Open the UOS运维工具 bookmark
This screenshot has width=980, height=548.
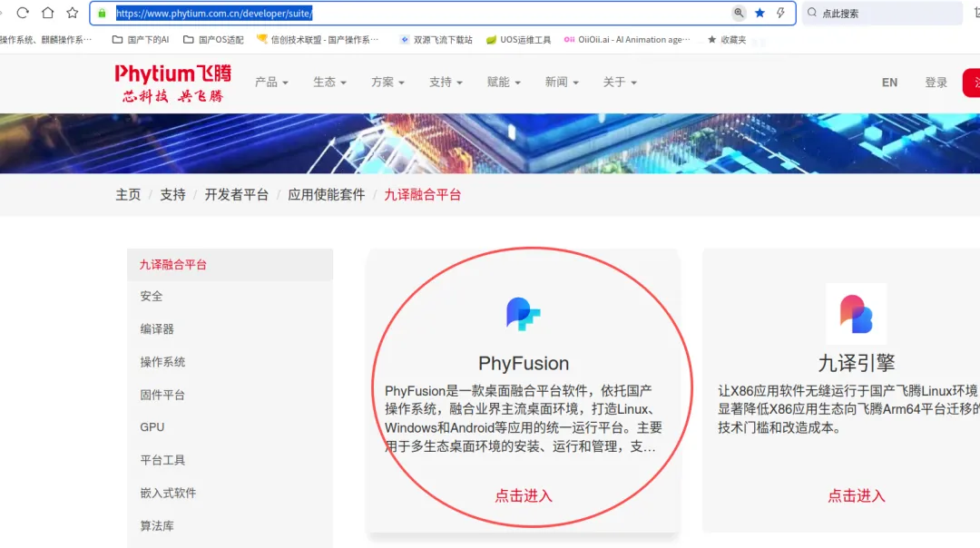(518, 39)
